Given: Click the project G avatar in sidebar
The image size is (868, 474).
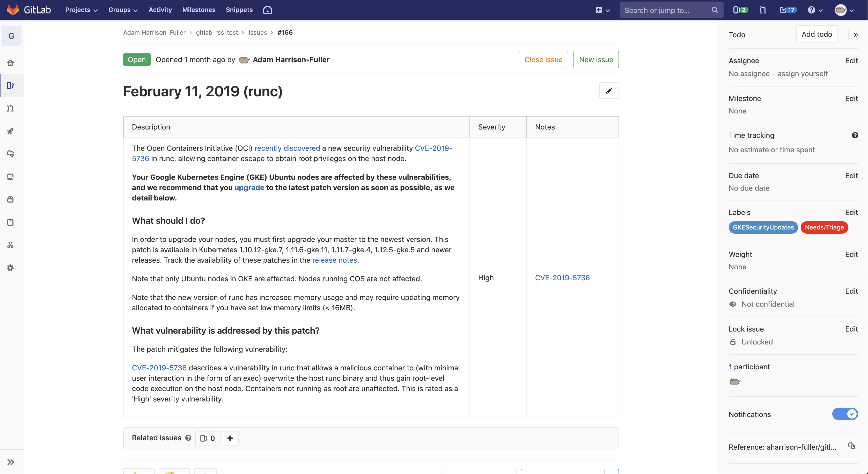Looking at the screenshot, I should pos(11,36).
